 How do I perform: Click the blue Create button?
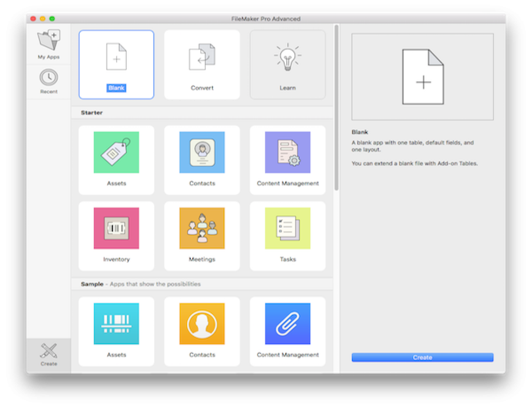[x=422, y=357]
